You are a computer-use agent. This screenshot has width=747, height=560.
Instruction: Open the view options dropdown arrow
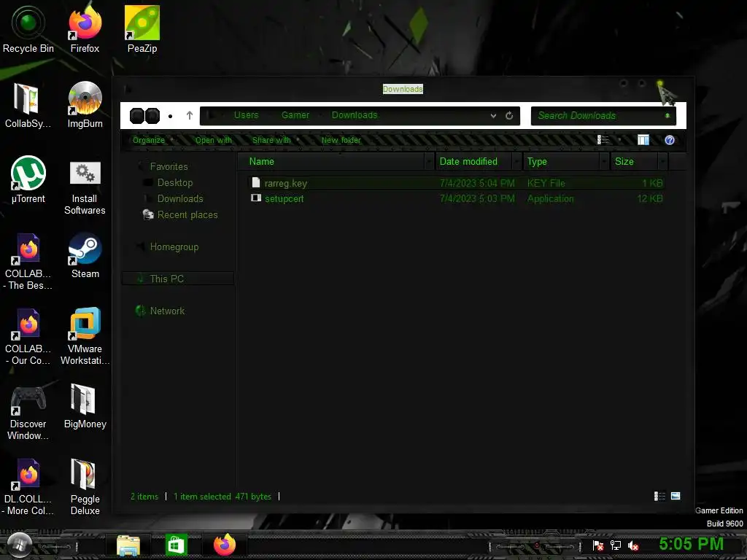click(x=619, y=140)
